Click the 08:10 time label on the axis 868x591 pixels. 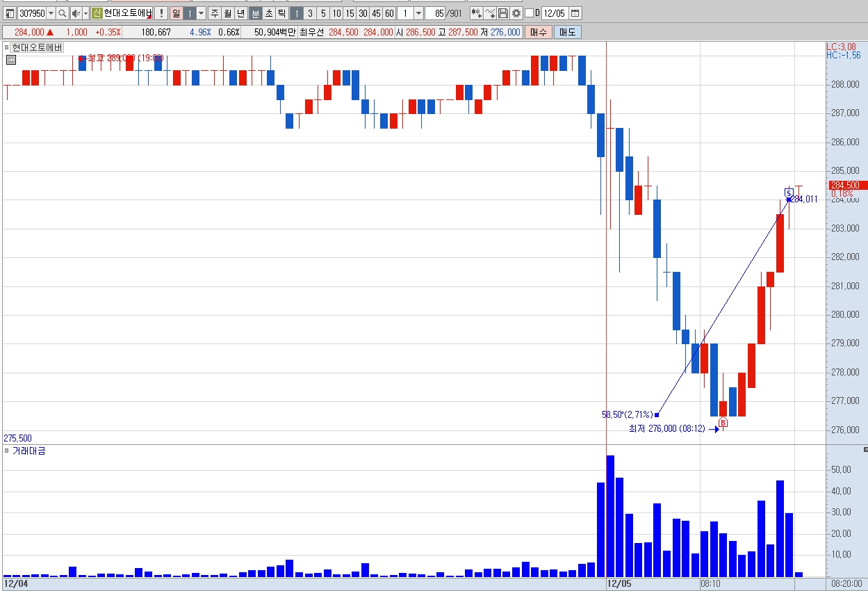[710, 584]
